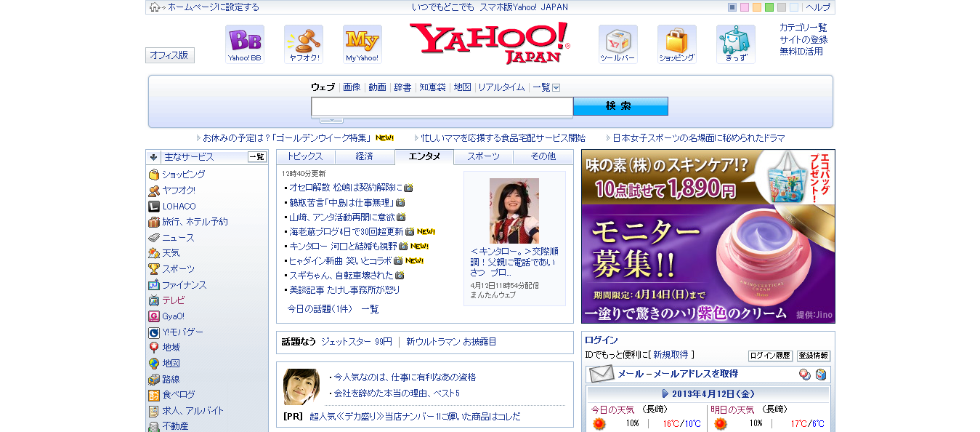Viewport: 980px width, 432px height.
Task: Open the きっず robot icon
Action: coord(736,44)
